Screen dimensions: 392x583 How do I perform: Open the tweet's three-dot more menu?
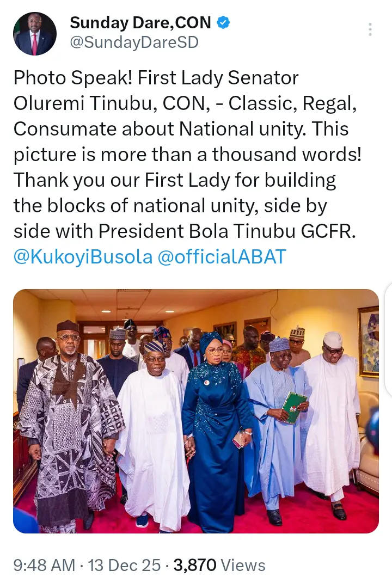click(370, 29)
